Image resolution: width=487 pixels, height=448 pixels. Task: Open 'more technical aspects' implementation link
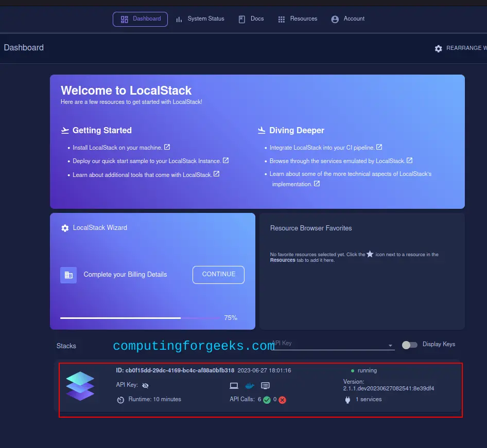[351, 178]
